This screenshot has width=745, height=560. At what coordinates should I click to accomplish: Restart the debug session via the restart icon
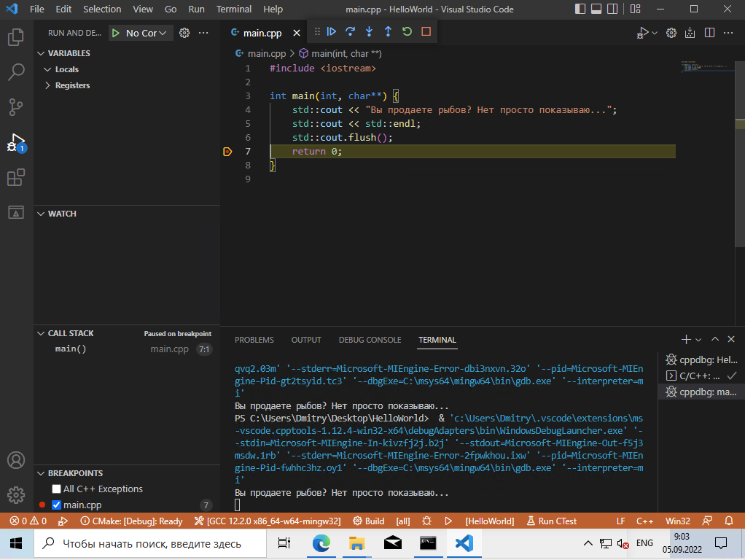[x=406, y=32]
